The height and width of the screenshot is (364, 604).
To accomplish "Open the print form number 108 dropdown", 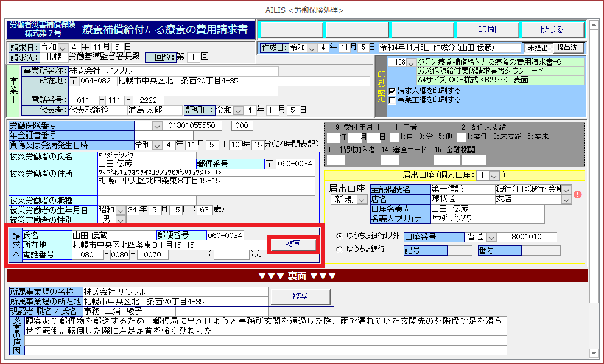I will tap(412, 63).
